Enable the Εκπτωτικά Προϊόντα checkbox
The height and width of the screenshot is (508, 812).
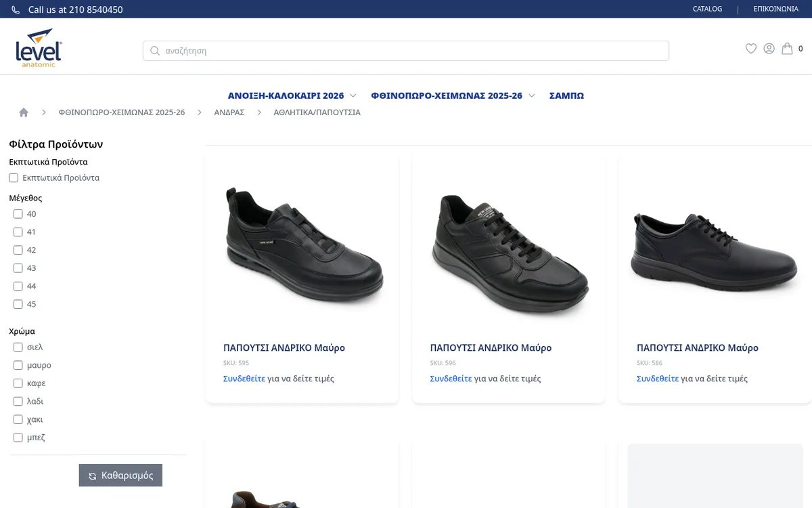[14, 178]
